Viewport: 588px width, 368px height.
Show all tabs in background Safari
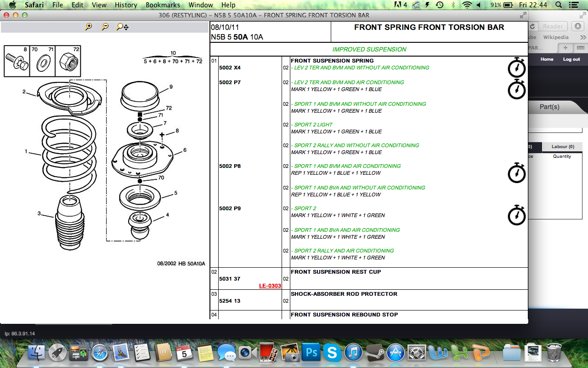(x=581, y=48)
